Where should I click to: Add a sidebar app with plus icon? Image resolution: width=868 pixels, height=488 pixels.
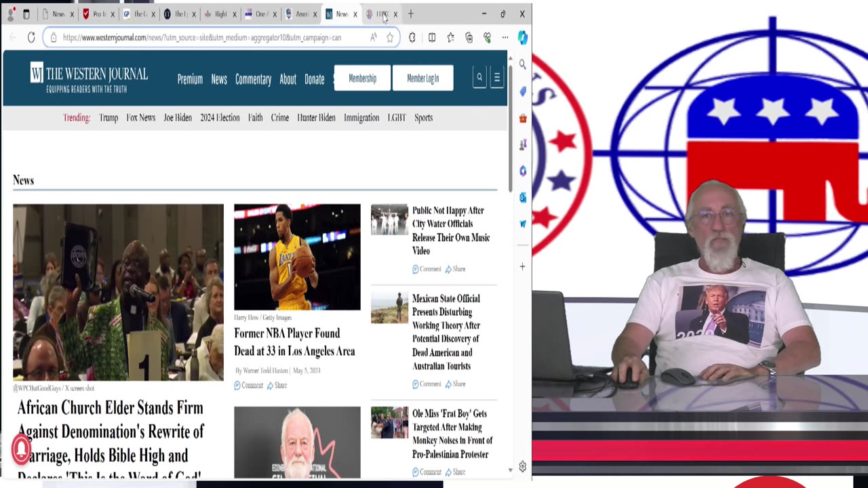point(523,266)
